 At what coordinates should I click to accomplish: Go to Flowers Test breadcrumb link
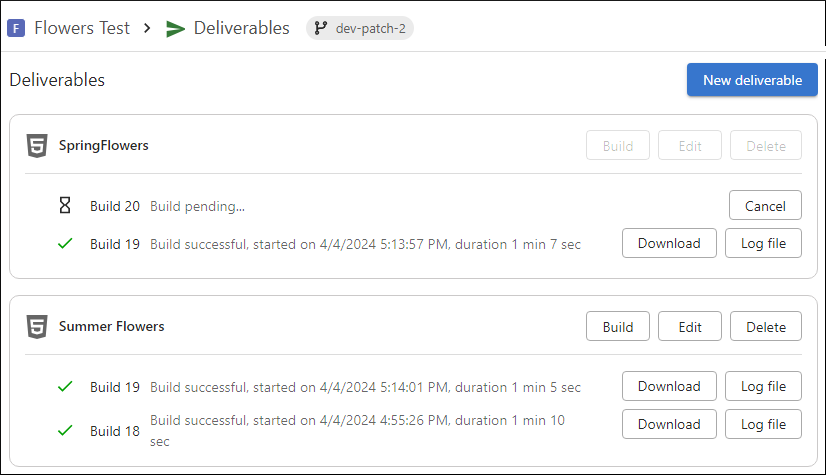[82, 28]
